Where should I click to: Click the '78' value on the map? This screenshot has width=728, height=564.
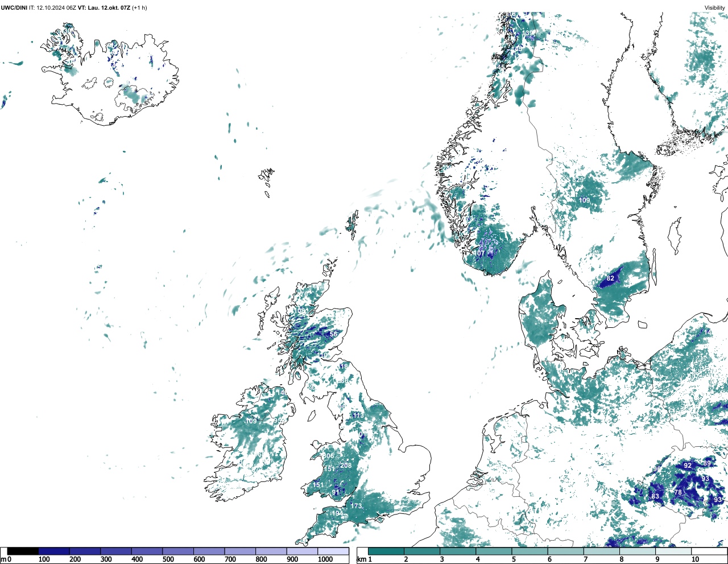(678, 493)
